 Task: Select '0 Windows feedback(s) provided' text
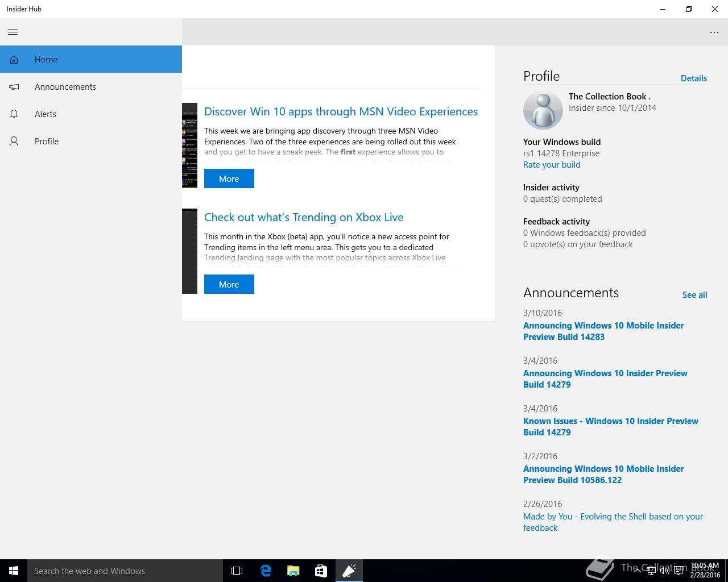pos(585,233)
